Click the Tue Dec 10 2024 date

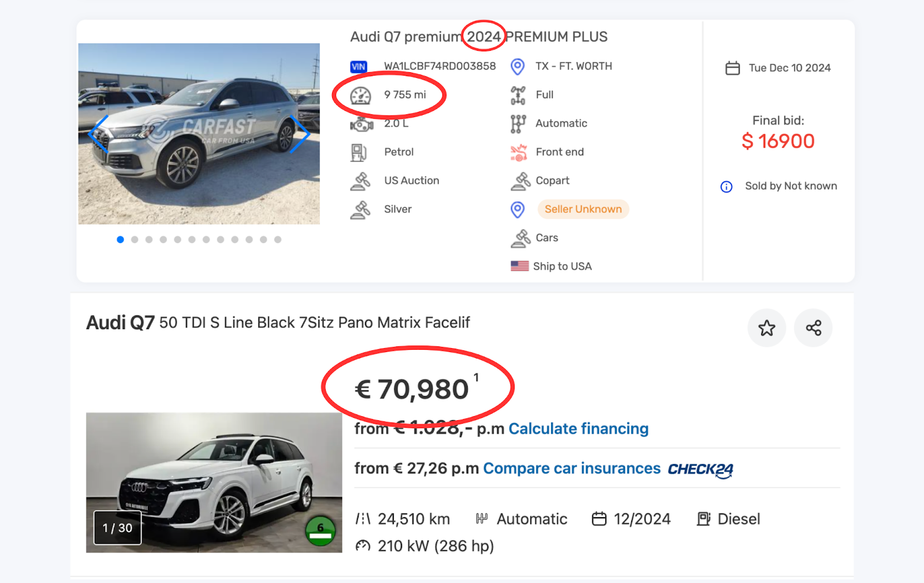pos(790,68)
